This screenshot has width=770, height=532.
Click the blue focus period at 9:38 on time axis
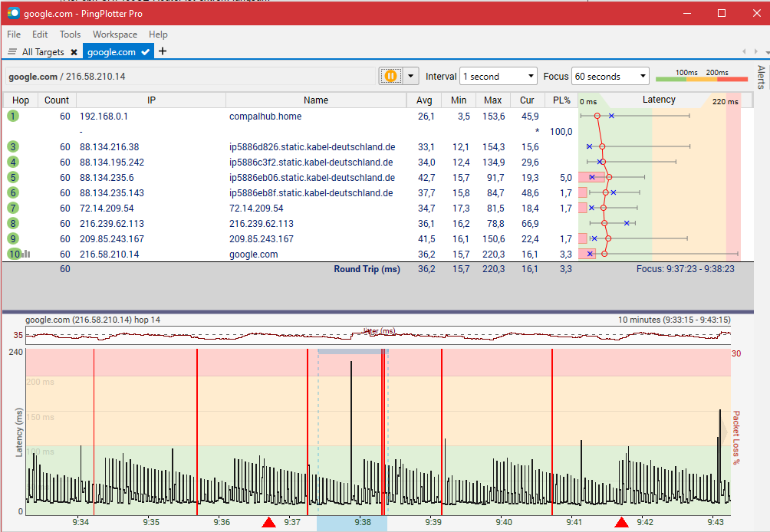coord(352,523)
